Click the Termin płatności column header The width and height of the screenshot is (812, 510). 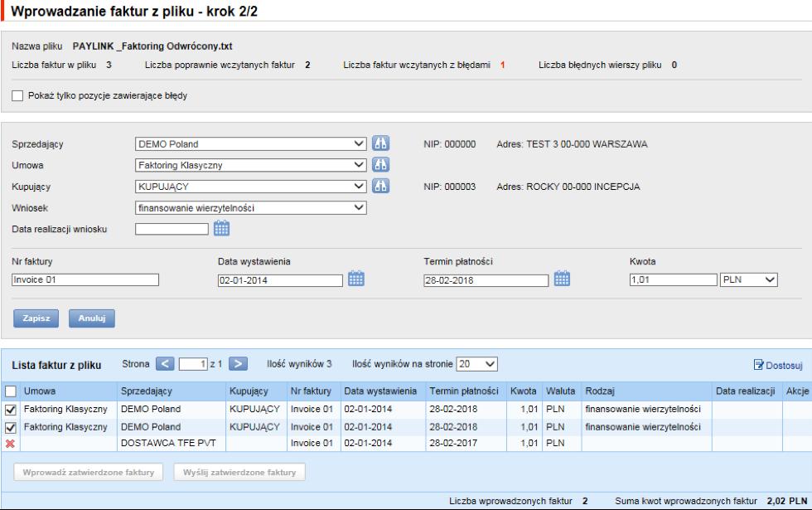click(464, 391)
